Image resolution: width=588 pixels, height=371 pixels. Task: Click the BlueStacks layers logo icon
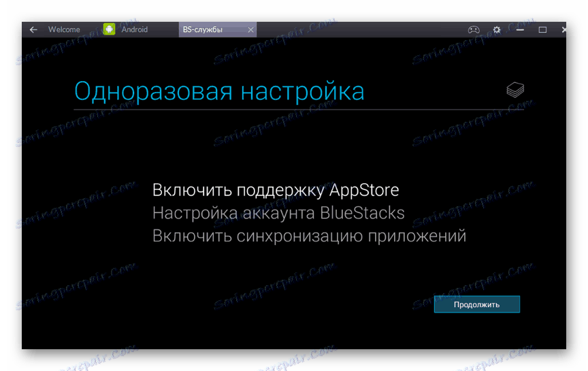coord(515,90)
